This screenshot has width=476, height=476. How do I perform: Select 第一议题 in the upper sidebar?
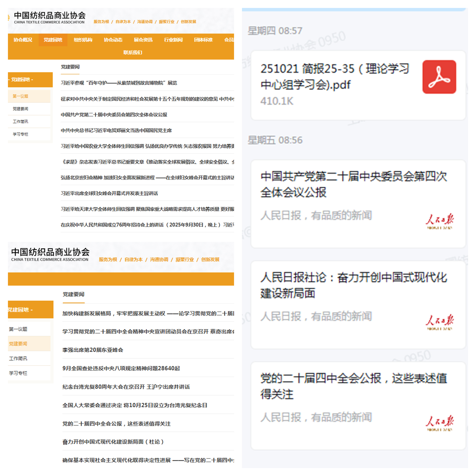(20, 96)
